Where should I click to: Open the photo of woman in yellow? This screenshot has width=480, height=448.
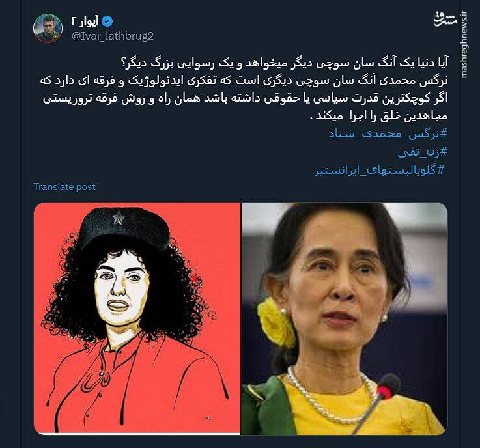[345, 318]
